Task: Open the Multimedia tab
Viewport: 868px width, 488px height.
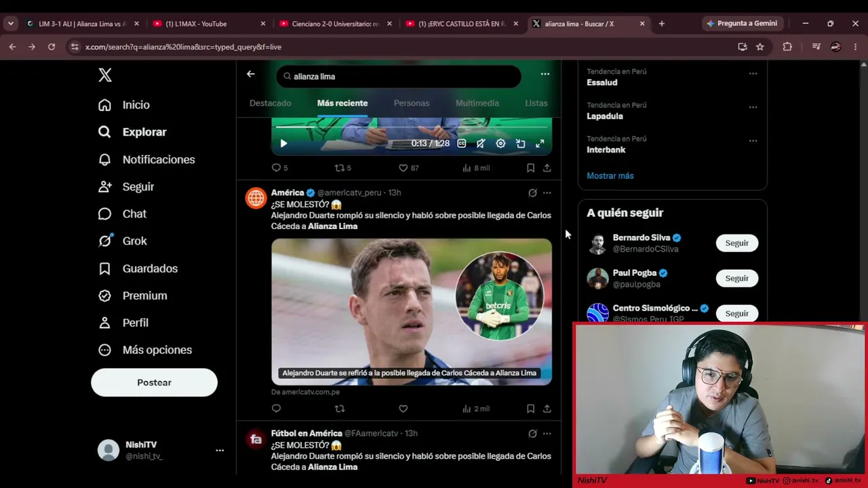Action: pos(477,103)
